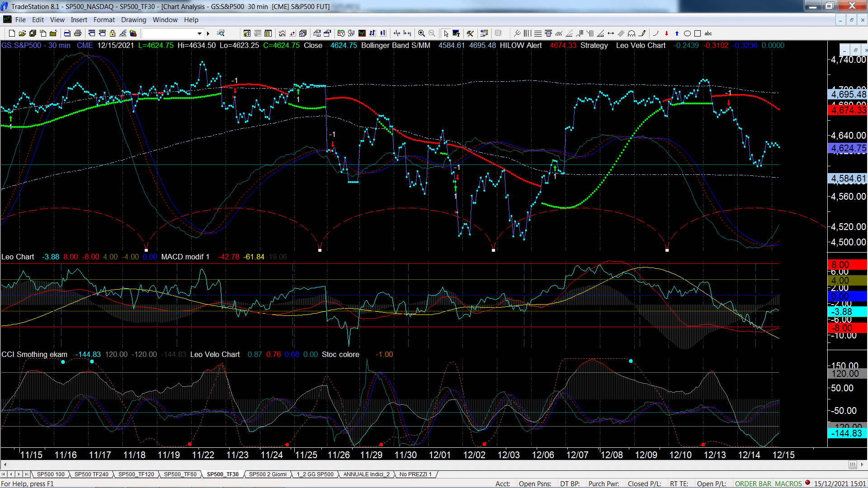
Task: Open the empty symbol combo box dropdown
Action: coord(199,33)
